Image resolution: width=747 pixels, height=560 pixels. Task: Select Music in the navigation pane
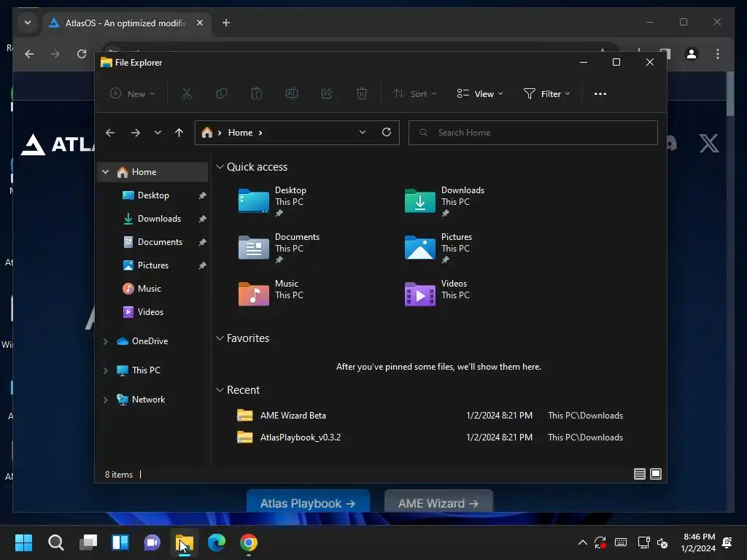point(153,289)
